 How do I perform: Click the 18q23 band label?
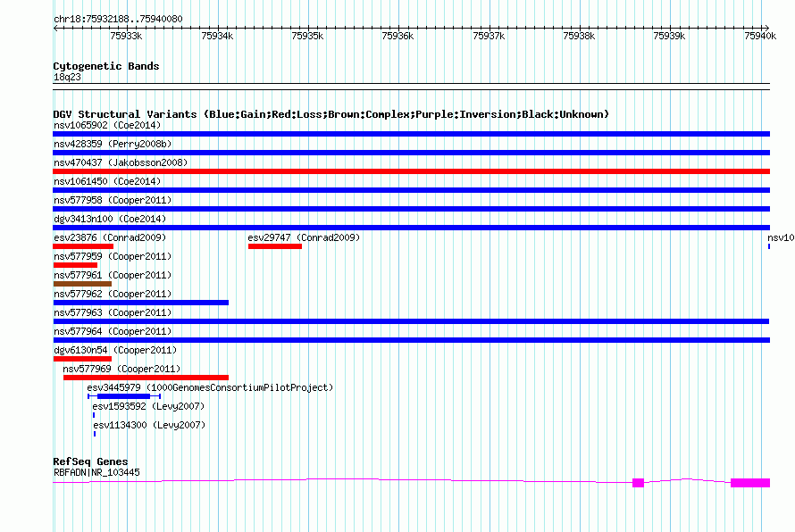point(67,77)
